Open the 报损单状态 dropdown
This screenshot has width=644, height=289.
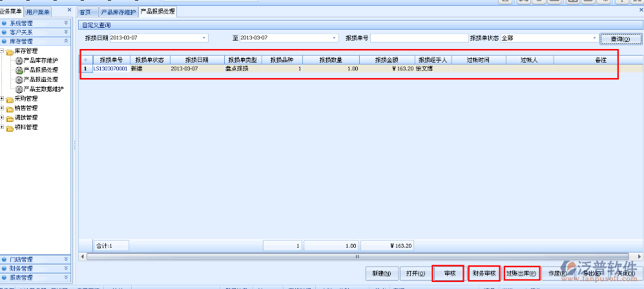[594, 38]
